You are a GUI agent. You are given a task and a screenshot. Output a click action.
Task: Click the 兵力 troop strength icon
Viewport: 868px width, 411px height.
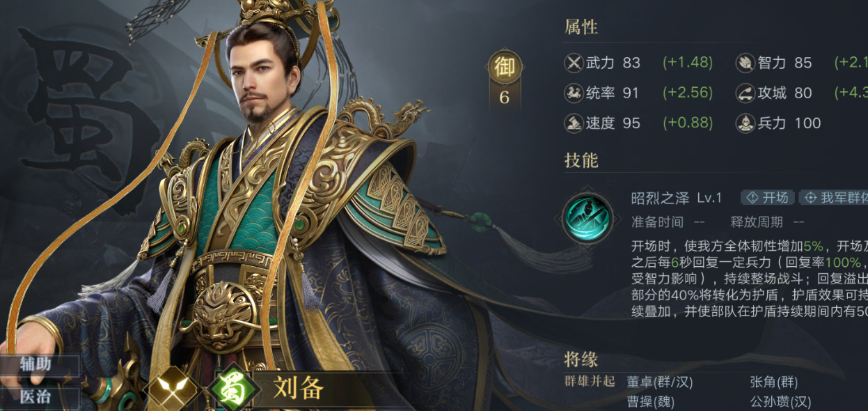pyautogui.click(x=745, y=123)
